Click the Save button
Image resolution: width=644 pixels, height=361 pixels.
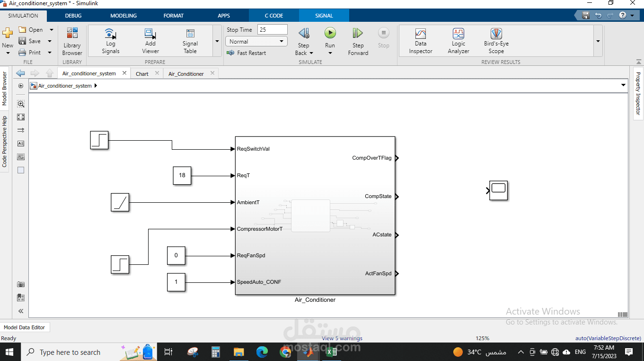click(30, 41)
